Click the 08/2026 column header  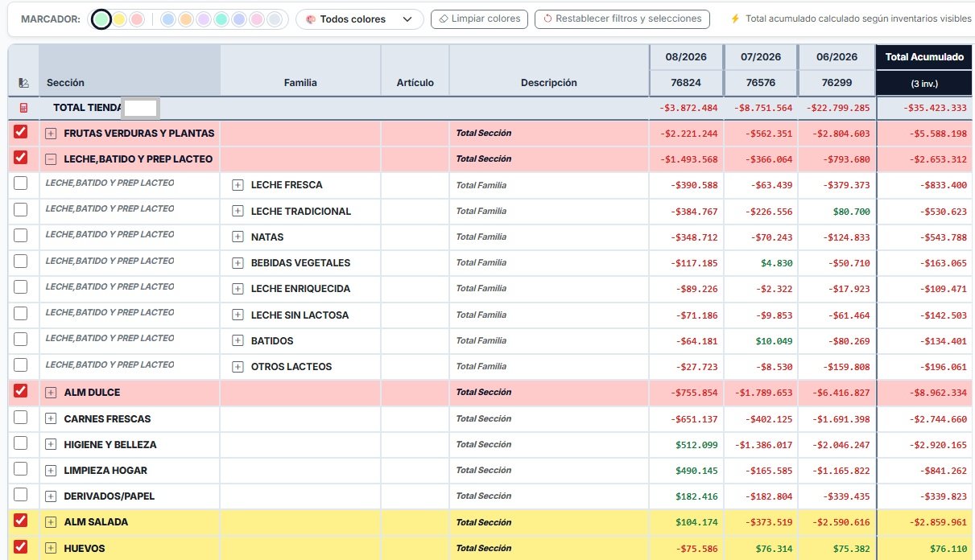click(685, 57)
